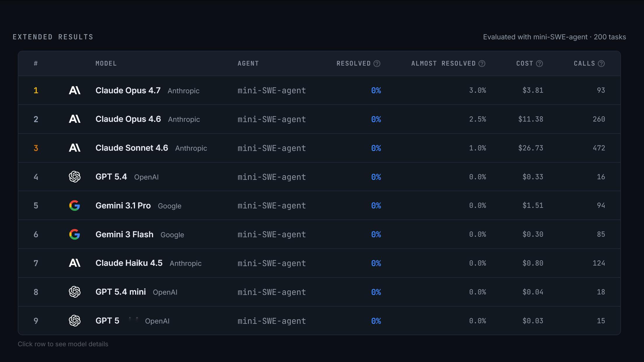The image size is (644, 362).
Task: Open the Gemini 3.1 Pro model name
Action: coord(123,205)
